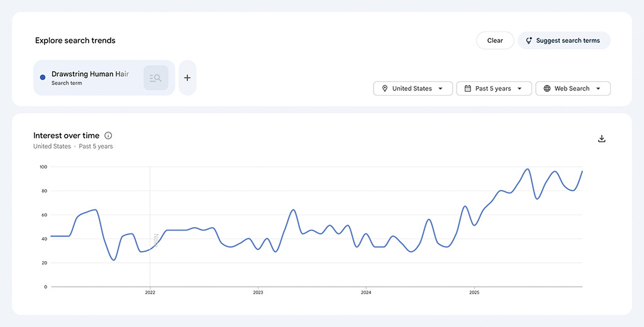
Task: Click the Explore search trends heading
Action: (75, 41)
